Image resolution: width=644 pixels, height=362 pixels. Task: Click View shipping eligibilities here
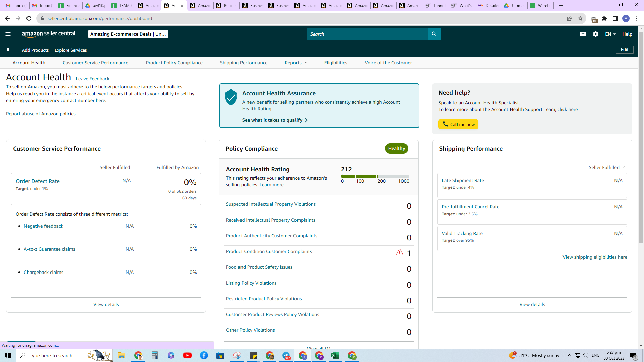point(595,257)
